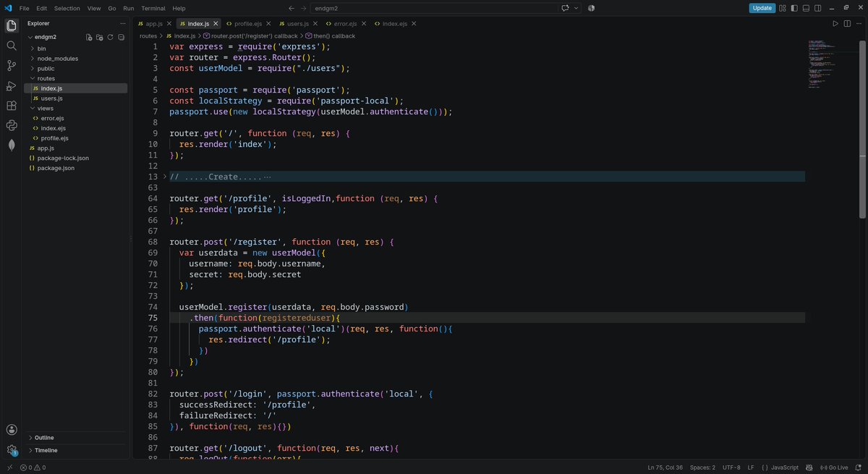Viewport: 868px width, 474px height.
Task: Click breadcrumb router.post('/register') callback
Action: 250,35
